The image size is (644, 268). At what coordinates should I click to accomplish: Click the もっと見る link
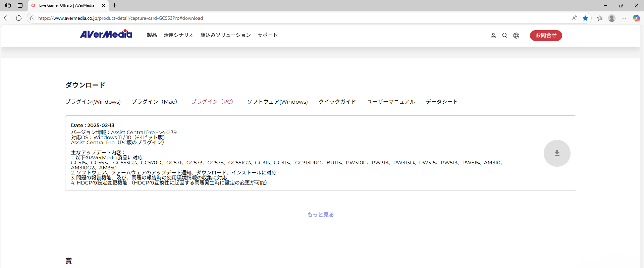click(320, 215)
